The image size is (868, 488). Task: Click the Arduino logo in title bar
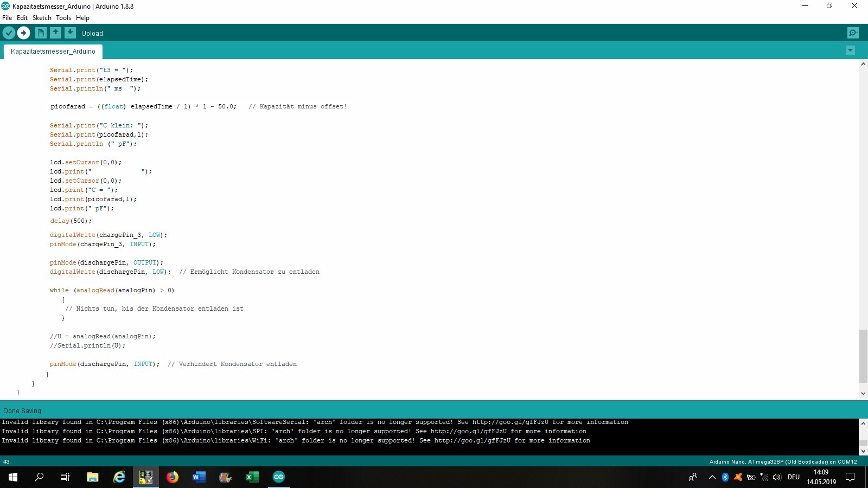5,6
